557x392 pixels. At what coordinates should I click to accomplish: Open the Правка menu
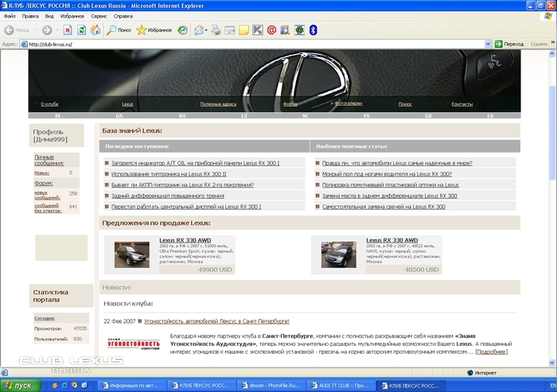[x=30, y=16]
